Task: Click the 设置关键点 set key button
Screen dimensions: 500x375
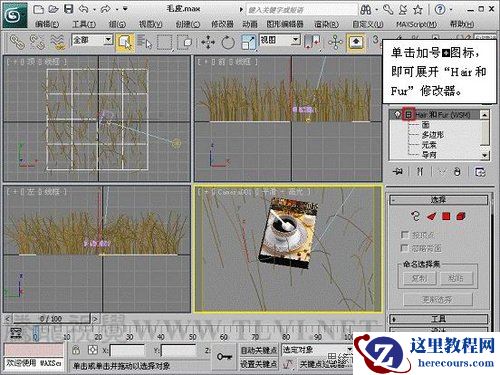Action: (259, 364)
